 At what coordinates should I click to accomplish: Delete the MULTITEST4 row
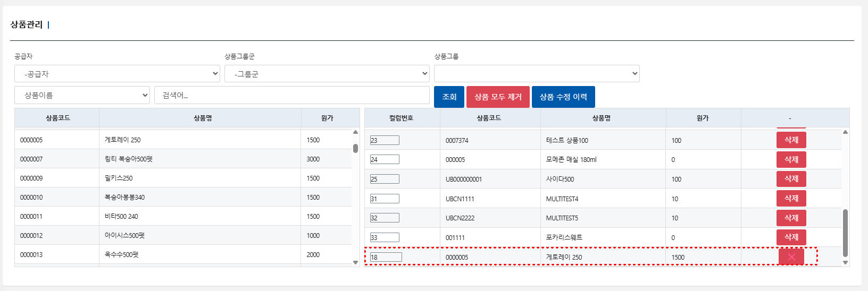pos(791,198)
